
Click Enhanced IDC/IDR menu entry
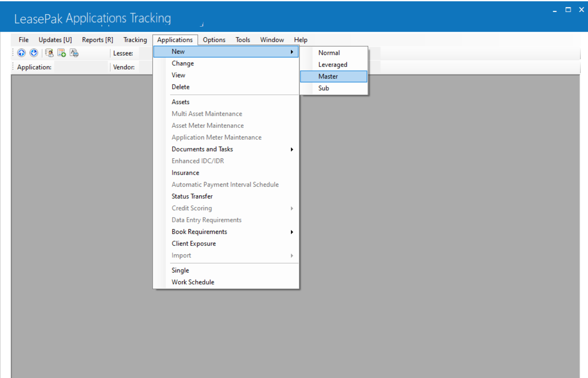[x=226, y=161]
